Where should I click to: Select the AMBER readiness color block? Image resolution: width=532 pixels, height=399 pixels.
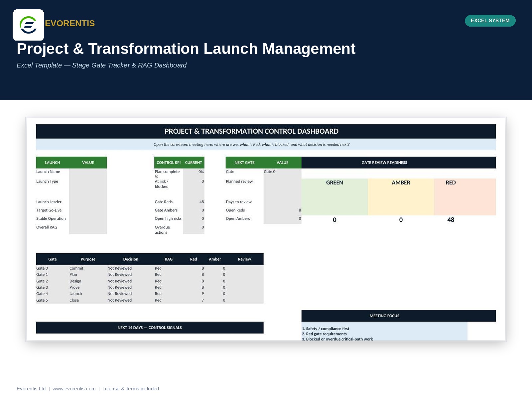[401, 197]
